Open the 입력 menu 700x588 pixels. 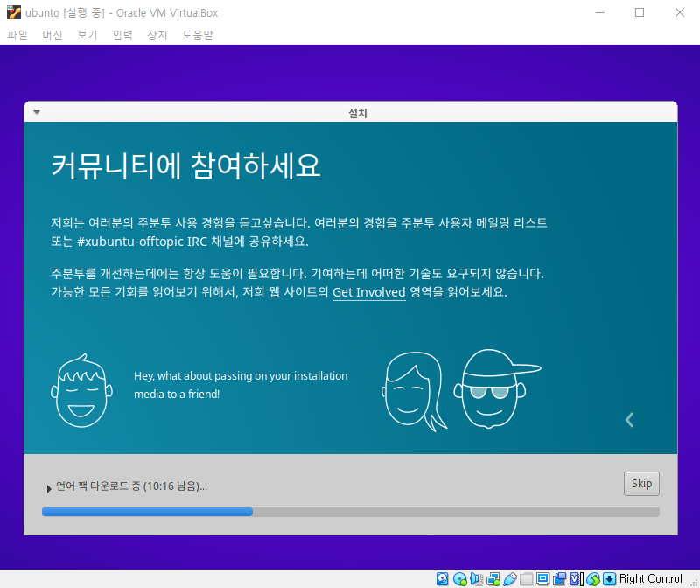(122, 35)
